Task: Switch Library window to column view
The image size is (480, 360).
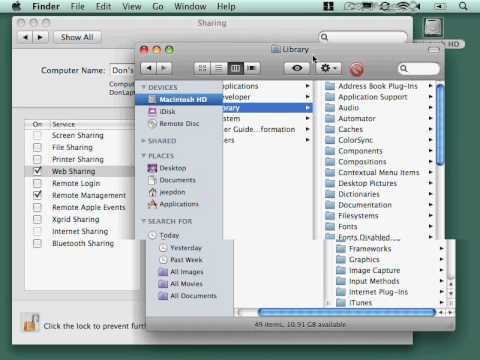Action: (235, 68)
